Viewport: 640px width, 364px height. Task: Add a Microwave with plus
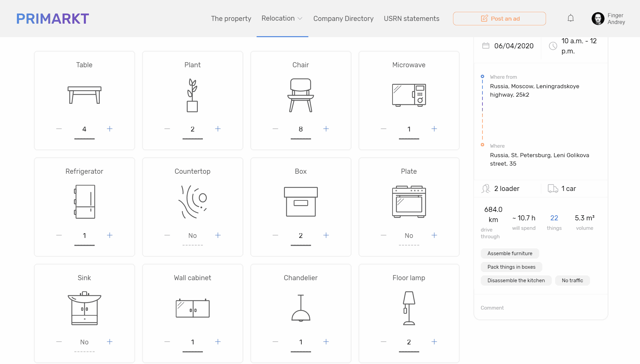click(434, 129)
